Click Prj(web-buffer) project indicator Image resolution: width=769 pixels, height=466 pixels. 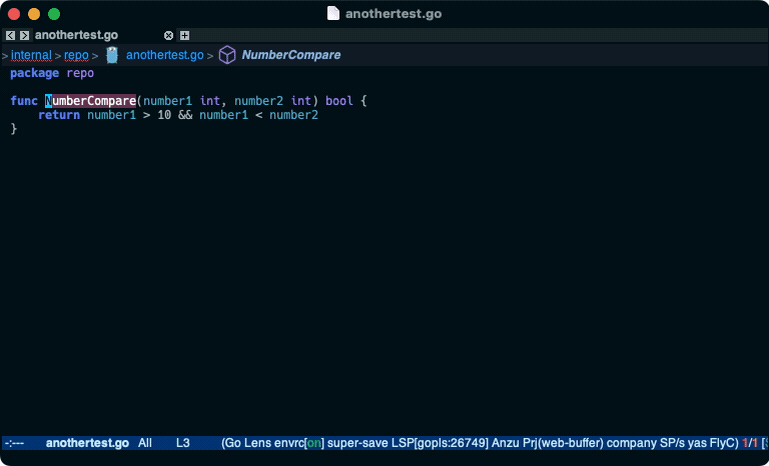[562, 443]
